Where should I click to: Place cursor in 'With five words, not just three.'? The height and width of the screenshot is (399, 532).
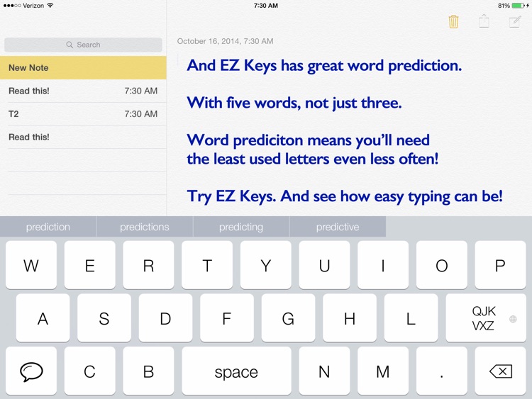294,103
